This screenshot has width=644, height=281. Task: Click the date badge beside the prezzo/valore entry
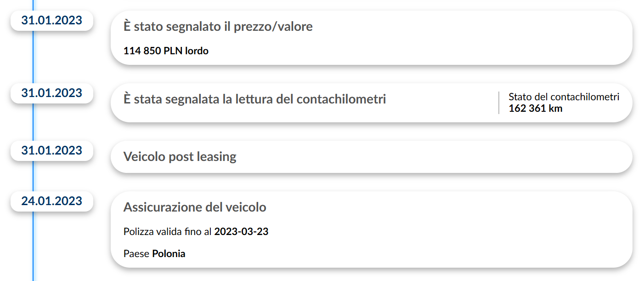[x=51, y=21]
